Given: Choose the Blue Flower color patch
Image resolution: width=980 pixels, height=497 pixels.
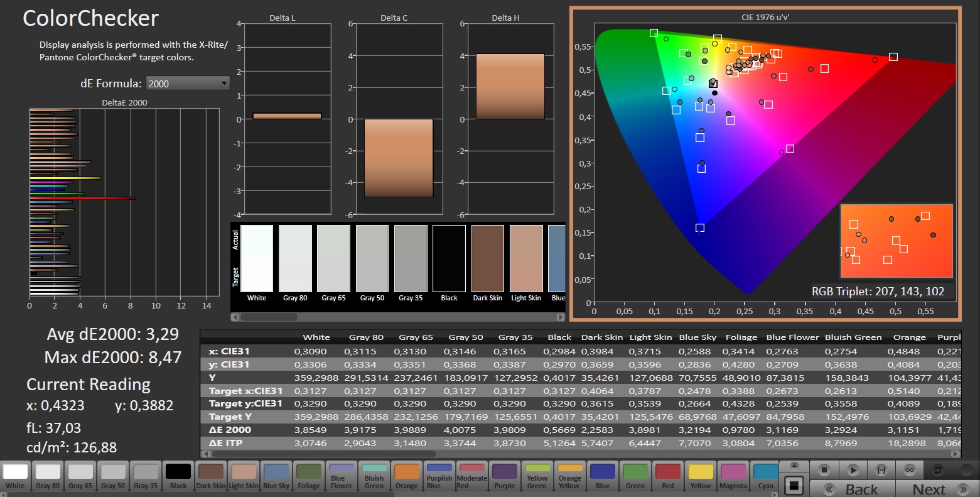Looking at the screenshot, I should (x=342, y=475).
